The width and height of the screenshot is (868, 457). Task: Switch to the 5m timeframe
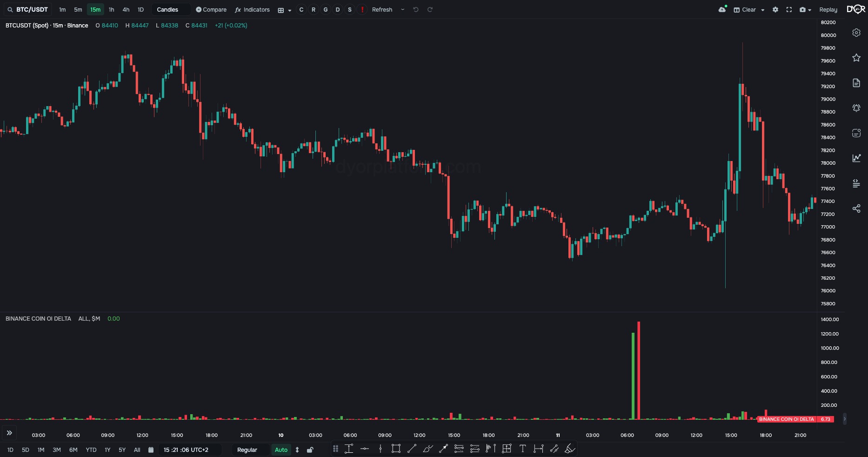(x=78, y=9)
